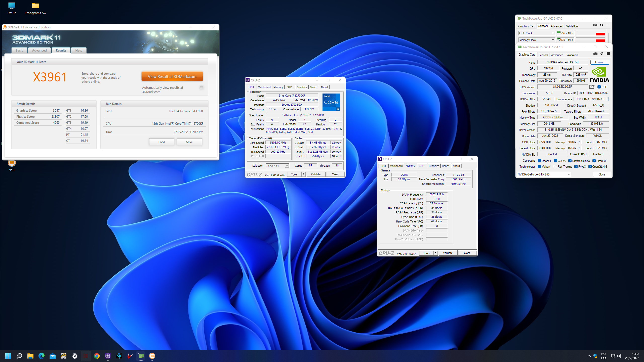The height and width of the screenshot is (362, 644).
Task: Click GPU Clock red sensor graph in GPU-Z
Action: point(590,33)
